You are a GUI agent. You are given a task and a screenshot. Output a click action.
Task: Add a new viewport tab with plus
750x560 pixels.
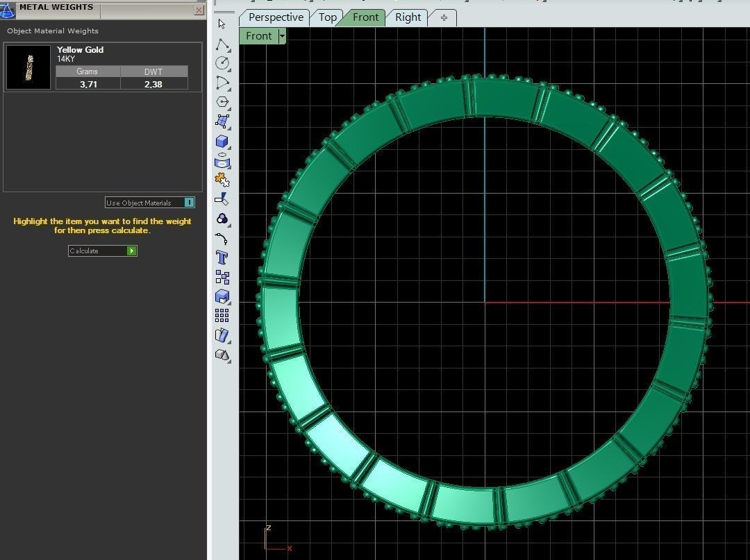444,17
